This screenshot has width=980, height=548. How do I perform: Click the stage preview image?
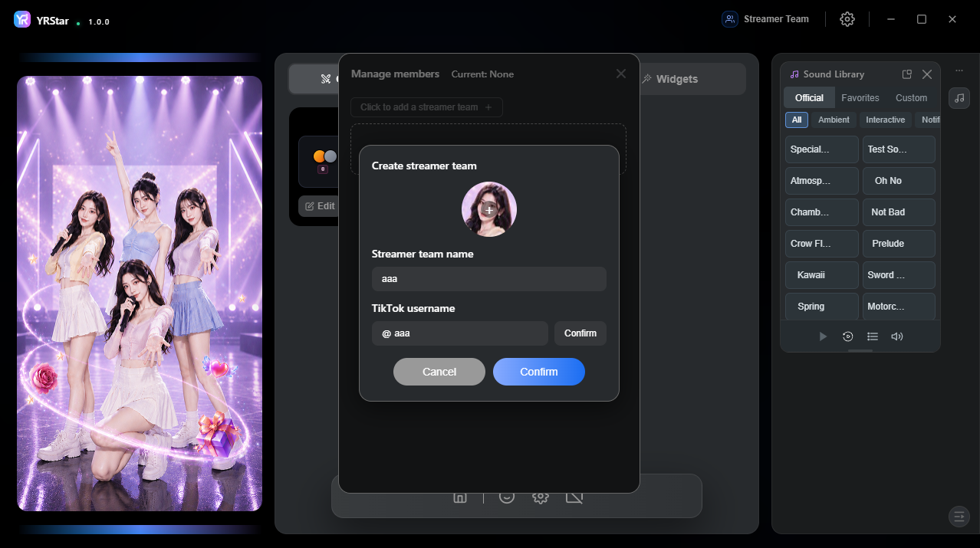click(x=140, y=294)
